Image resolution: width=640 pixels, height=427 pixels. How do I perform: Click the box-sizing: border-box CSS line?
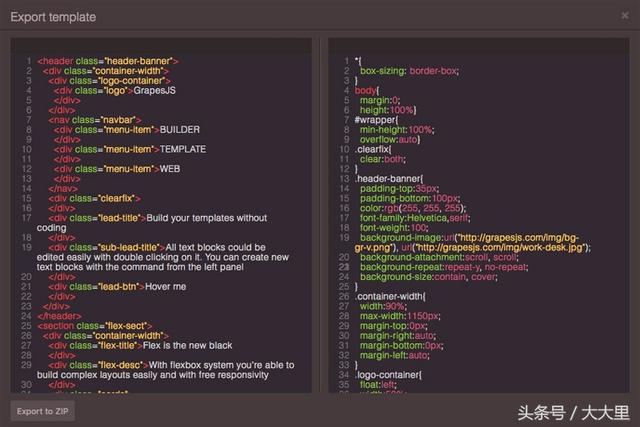point(409,71)
